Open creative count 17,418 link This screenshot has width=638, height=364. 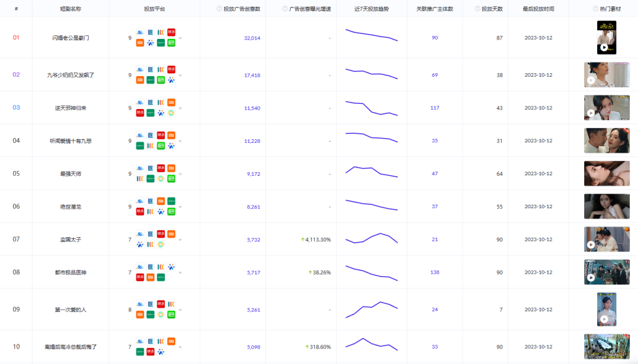pos(252,76)
